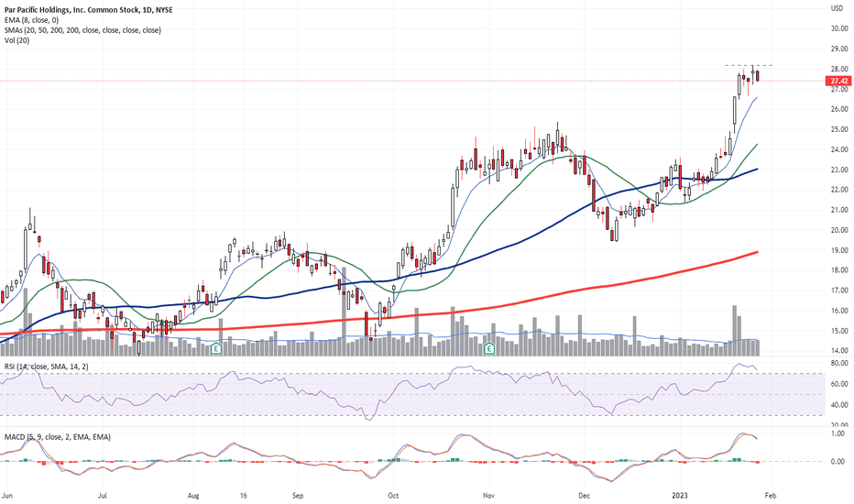This screenshot has height=504, width=854.
Task: Click the 21.00 price axis label
Action: click(x=839, y=210)
